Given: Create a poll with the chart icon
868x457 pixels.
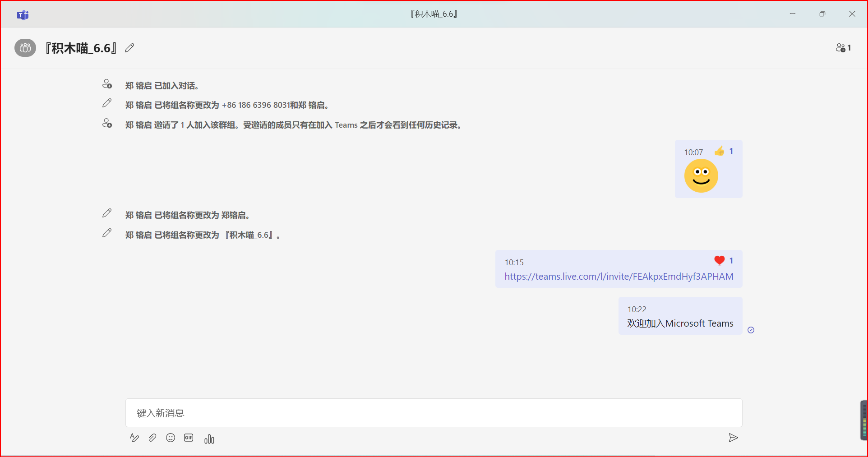Looking at the screenshot, I should click(209, 439).
